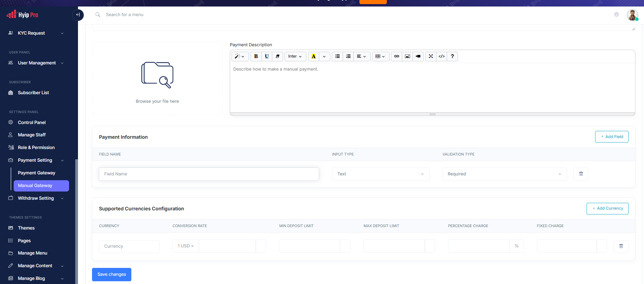The height and width of the screenshot is (284, 644).
Task: Select Payment Gateway submenu item
Action: coord(37,173)
